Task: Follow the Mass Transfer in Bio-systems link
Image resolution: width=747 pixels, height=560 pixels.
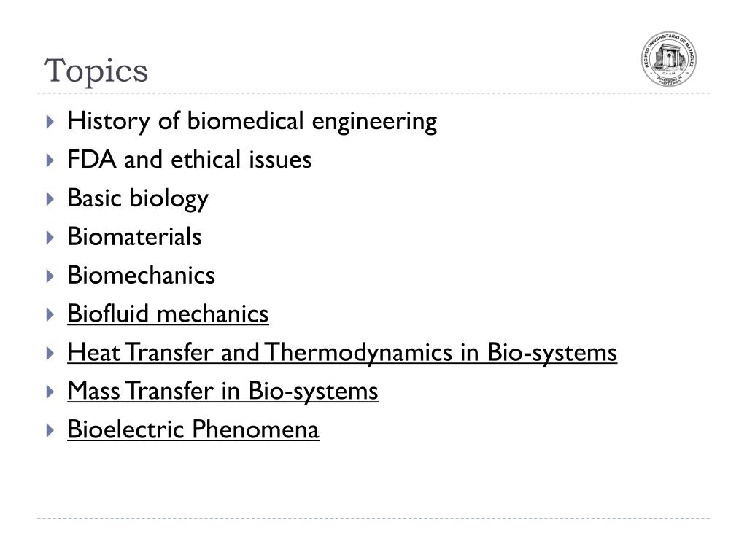Action: tap(223, 392)
